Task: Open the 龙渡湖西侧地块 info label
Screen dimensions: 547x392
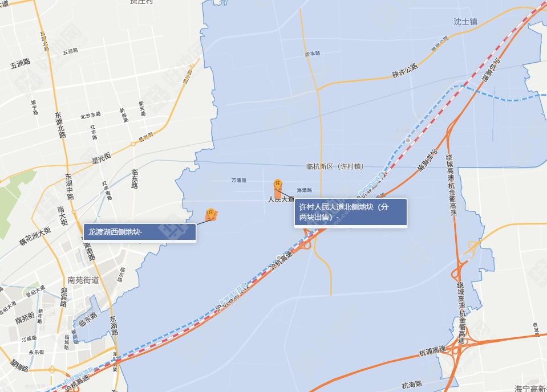Action: click(x=140, y=232)
